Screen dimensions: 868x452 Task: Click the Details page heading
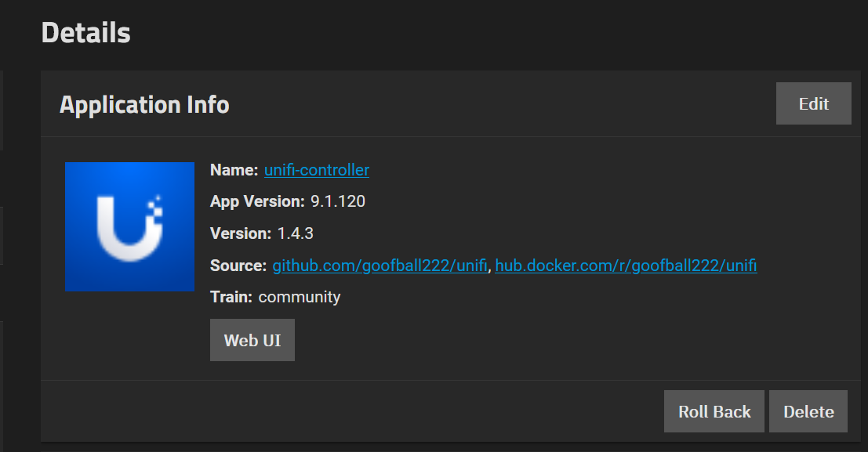click(x=85, y=33)
